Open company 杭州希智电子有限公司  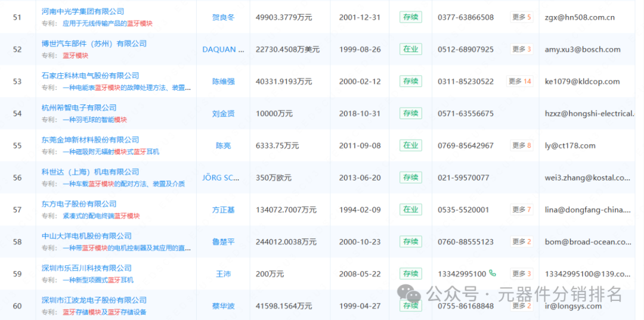pyautogui.click(x=79, y=107)
